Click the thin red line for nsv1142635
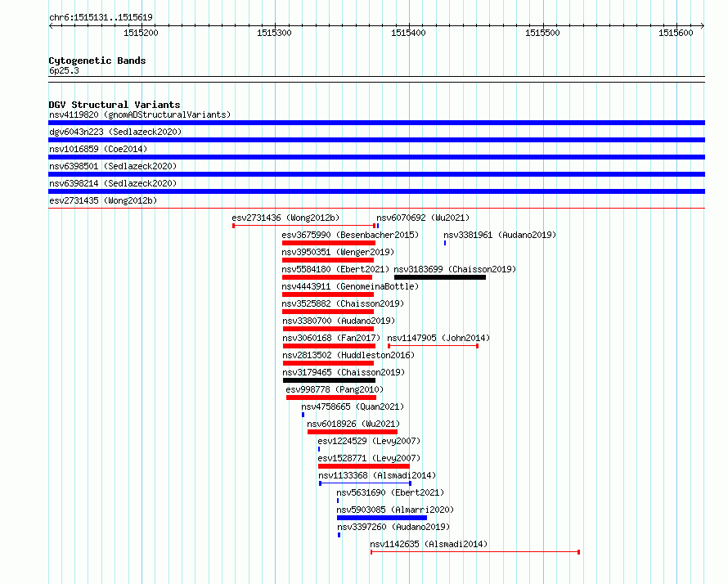The image size is (728, 584). click(x=475, y=552)
